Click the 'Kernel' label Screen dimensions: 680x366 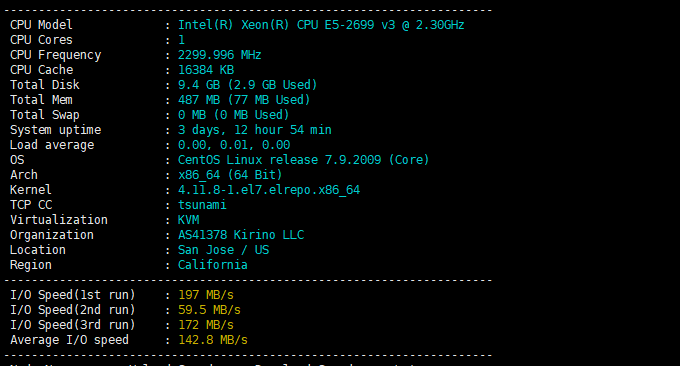coord(31,190)
